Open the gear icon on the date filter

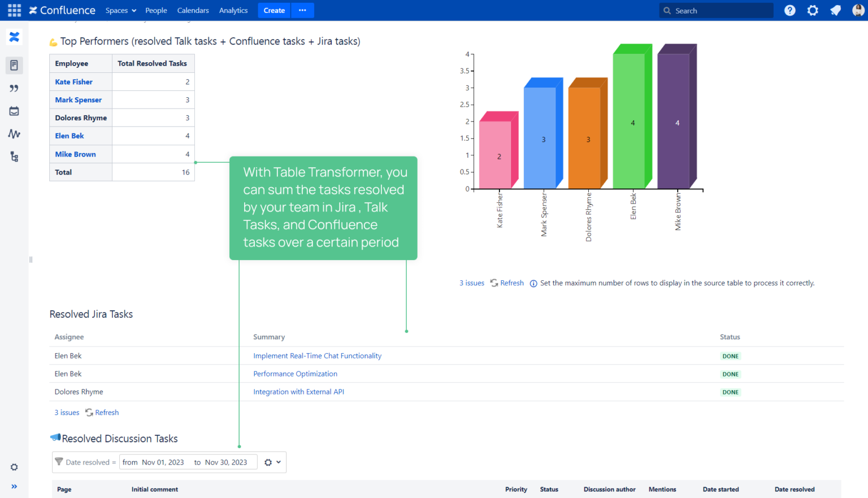coord(267,462)
